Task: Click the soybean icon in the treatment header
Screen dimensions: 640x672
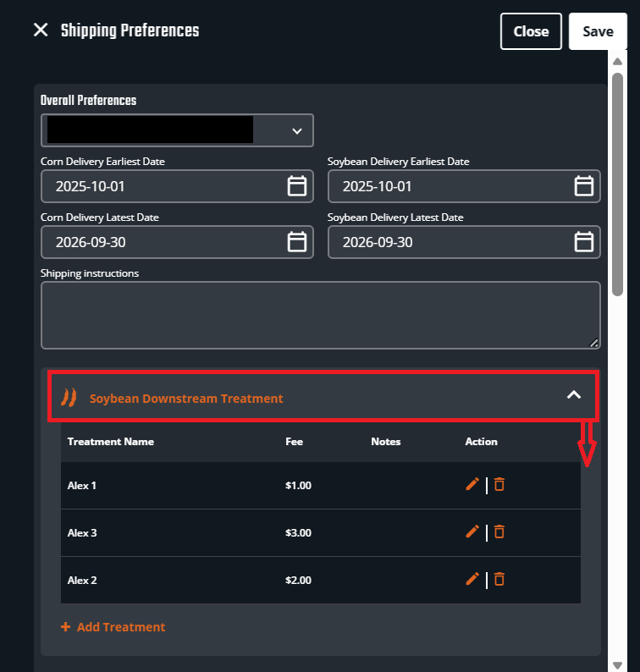Action: pos(69,397)
